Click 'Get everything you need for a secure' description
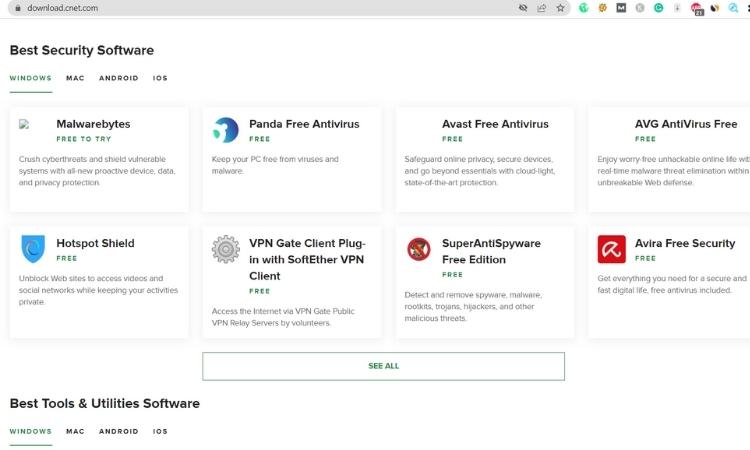750x450 pixels. pyautogui.click(x=672, y=285)
